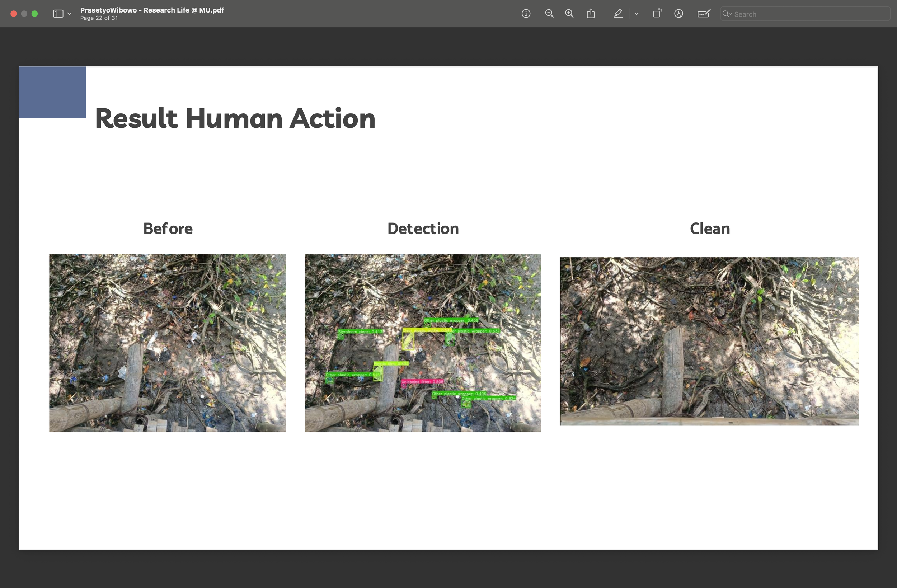Click the Before mangrove photo
897x588 pixels.
pyautogui.click(x=167, y=342)
